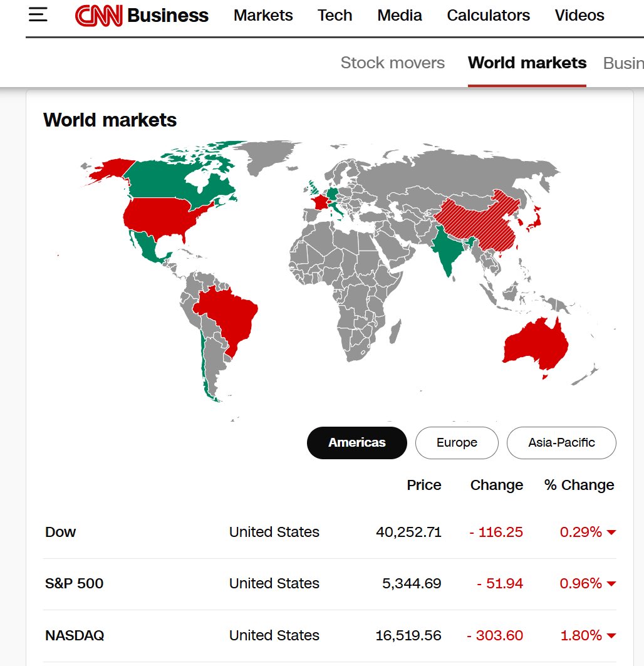This screenshot has height=666, width=644.
Task: Click the down arrow beside 0.29%
Action: point(611,533)
